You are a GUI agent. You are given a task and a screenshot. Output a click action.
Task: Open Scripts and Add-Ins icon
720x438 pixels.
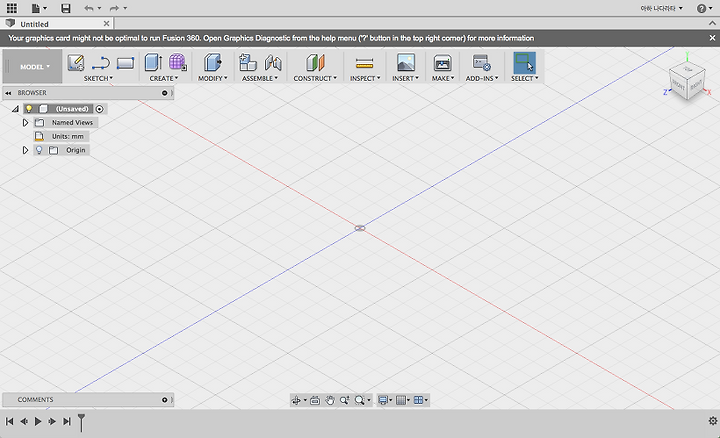[x=481, y=62]
